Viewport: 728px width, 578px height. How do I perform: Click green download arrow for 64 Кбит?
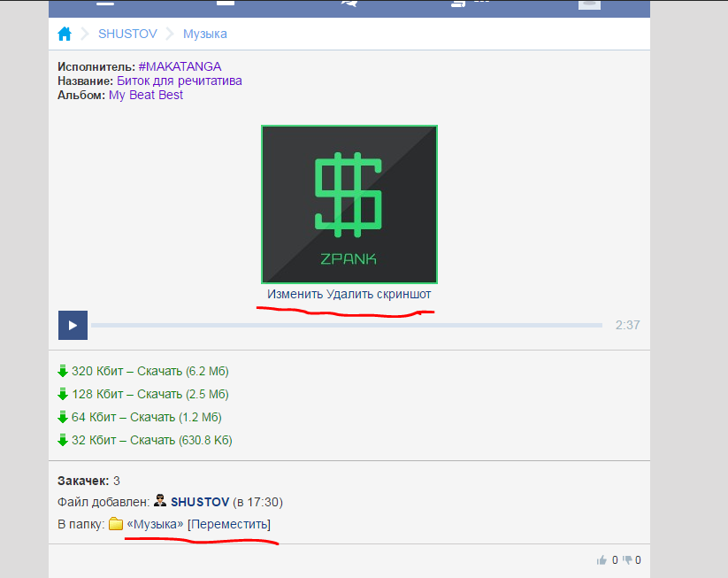pyautogui.click(x=63, y=417)
